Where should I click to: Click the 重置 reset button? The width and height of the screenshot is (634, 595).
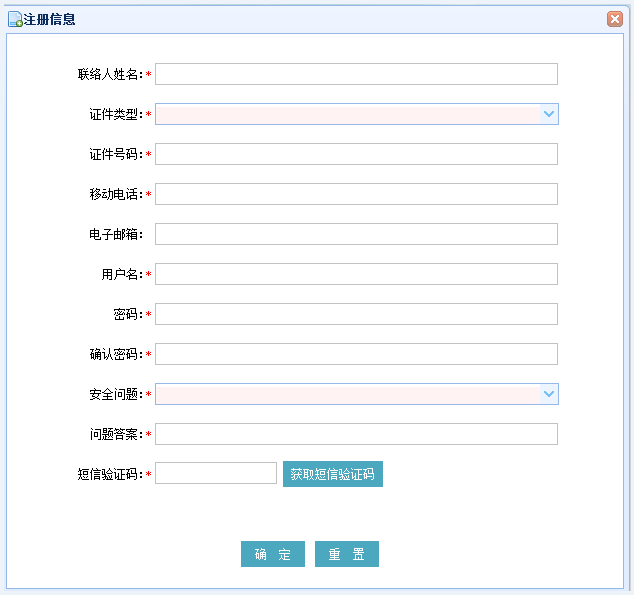tap(347, 554)
